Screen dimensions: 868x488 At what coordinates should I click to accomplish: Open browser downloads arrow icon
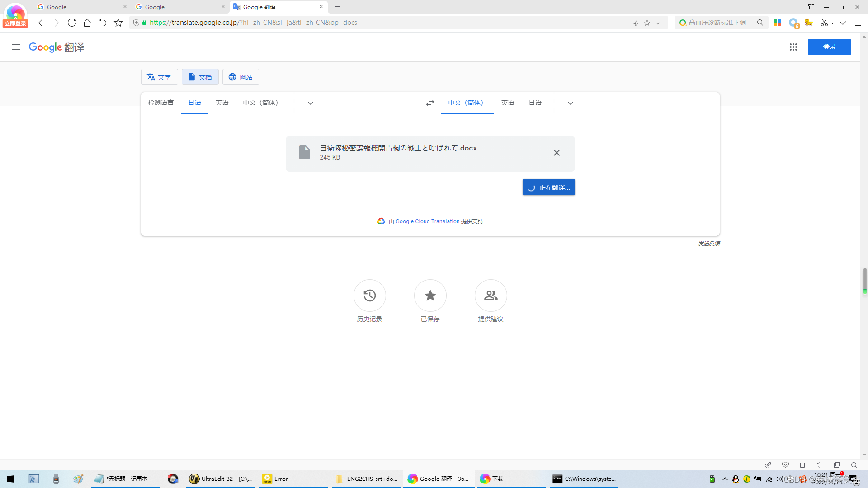click(843, 23)
